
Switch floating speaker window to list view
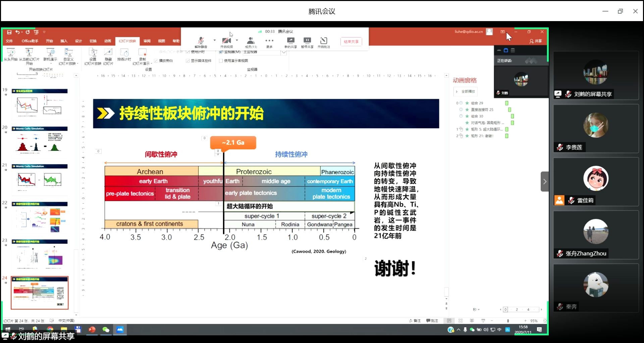(513, 51)
